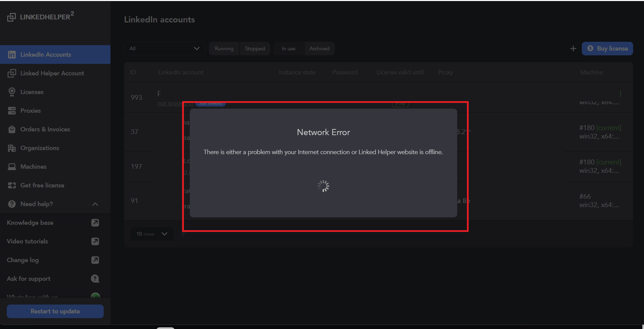The width and height of the screenshot is (644, 329).
Task: Enable the Stopped filter
Action: click(255, 49)
